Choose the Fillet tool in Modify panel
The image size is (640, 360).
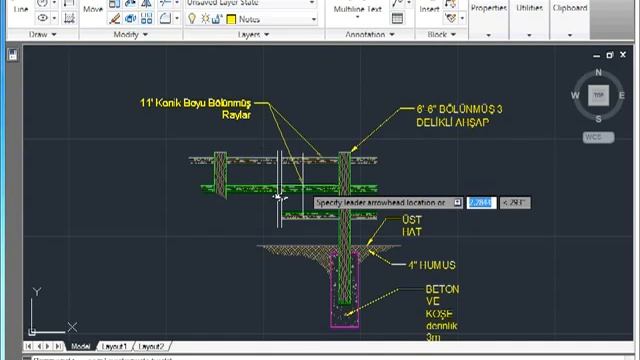coord(165,18)
